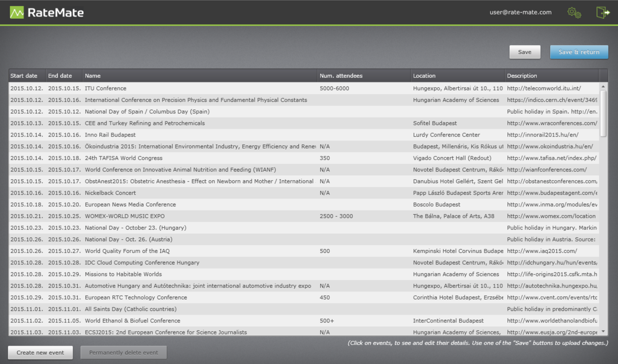Viewport: 618px width, 364px height.
Task: Select the WOMEX-WORLD MUSIC EXPO row
Action: click(125, 216)
